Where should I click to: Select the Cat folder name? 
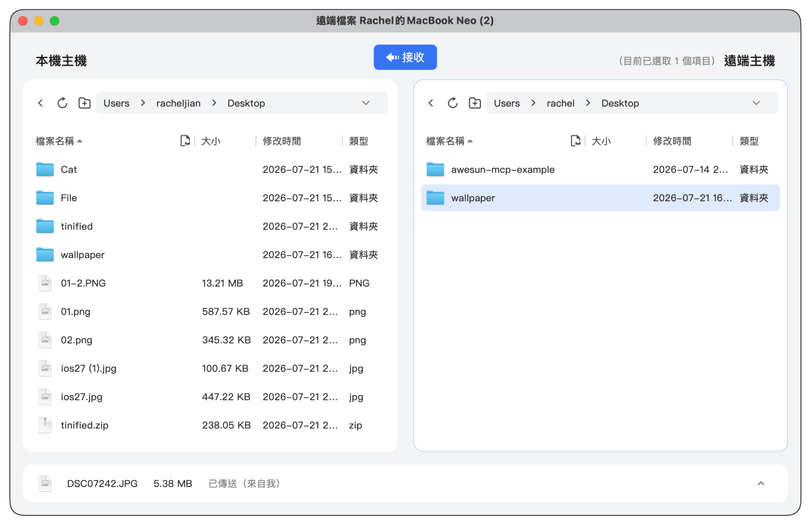tap(69, 170)
